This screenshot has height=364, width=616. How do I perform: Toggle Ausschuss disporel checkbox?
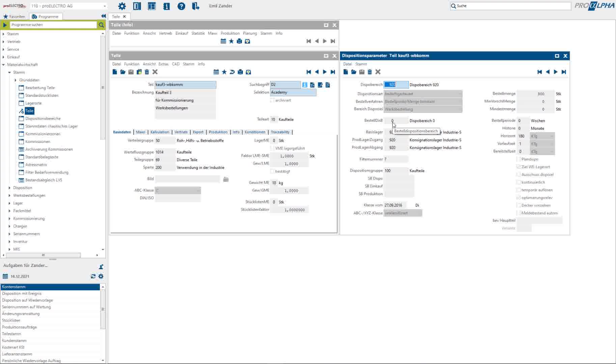click(519, 175)
